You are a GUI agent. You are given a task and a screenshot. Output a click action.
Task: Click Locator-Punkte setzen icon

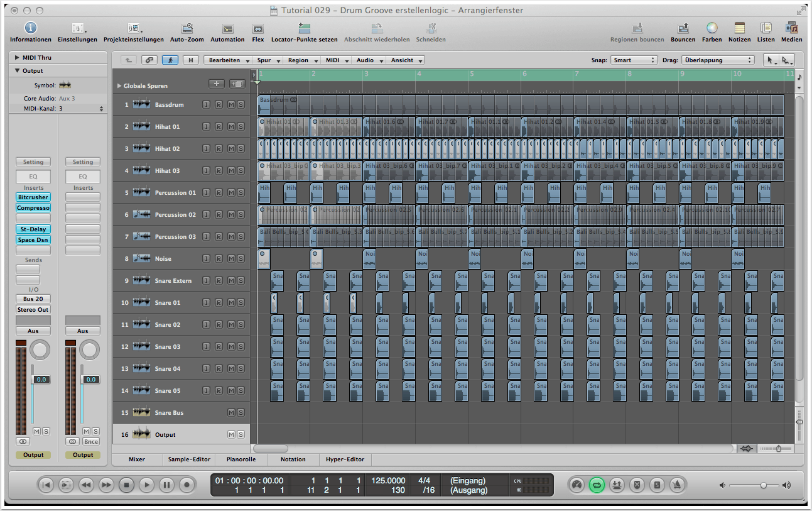tap(305, 28)
